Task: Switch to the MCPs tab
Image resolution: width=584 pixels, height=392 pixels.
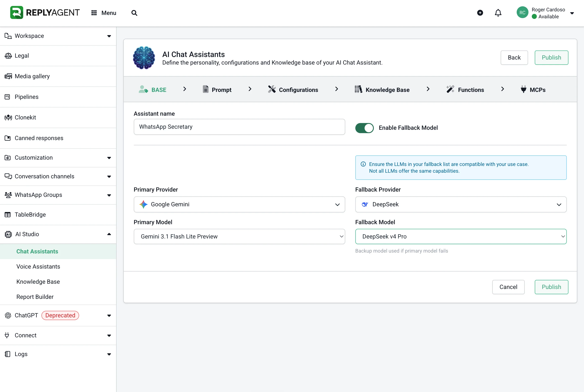Action: pyautogui.click(x=533, y=90)
